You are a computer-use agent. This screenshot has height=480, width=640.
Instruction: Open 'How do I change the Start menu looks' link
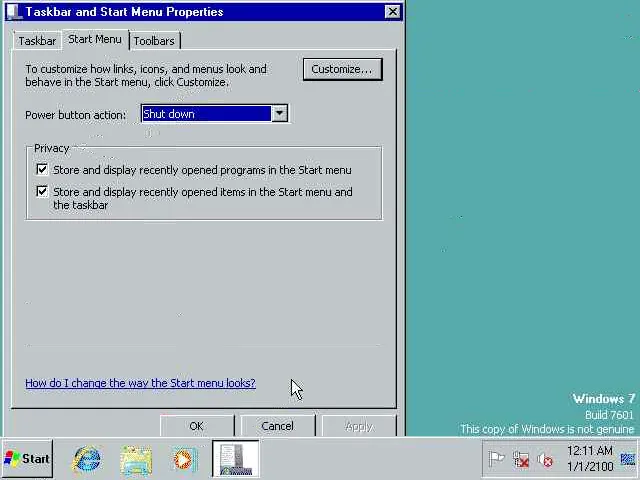point(140,383)
